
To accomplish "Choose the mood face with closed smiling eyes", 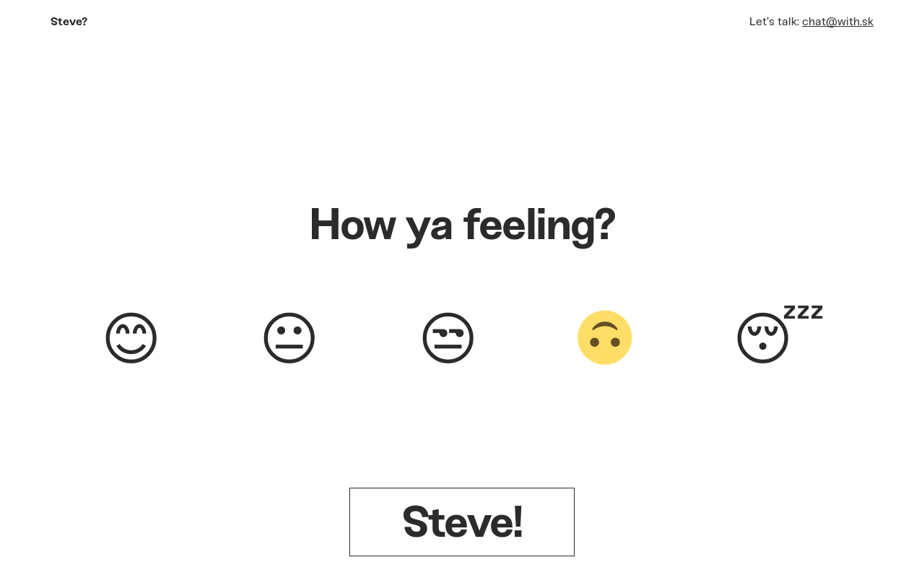I will point(131,337).
